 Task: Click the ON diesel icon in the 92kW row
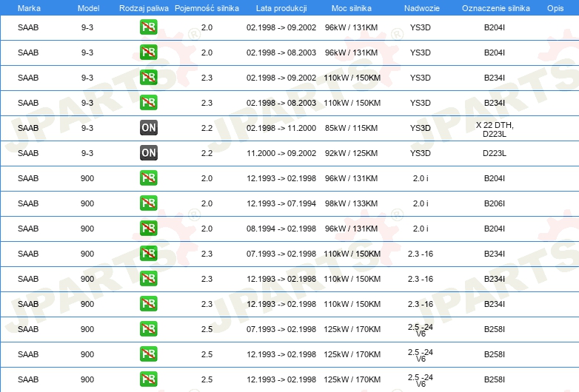pos(149,153)
